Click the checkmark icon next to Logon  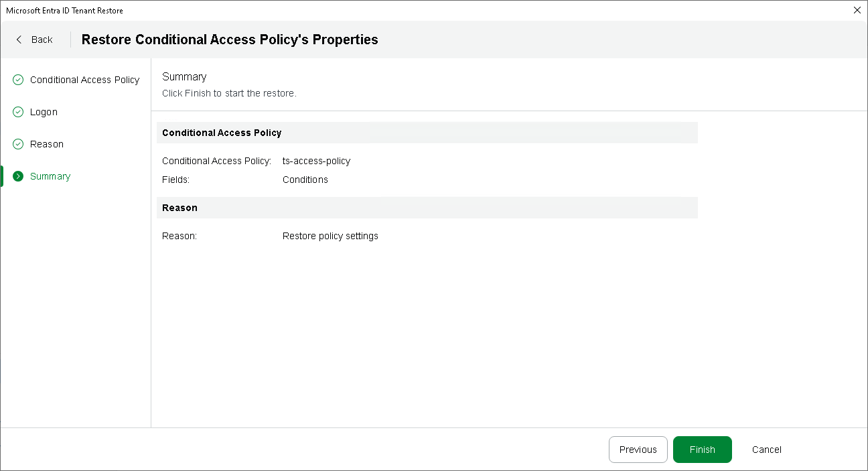coord(18,112)
